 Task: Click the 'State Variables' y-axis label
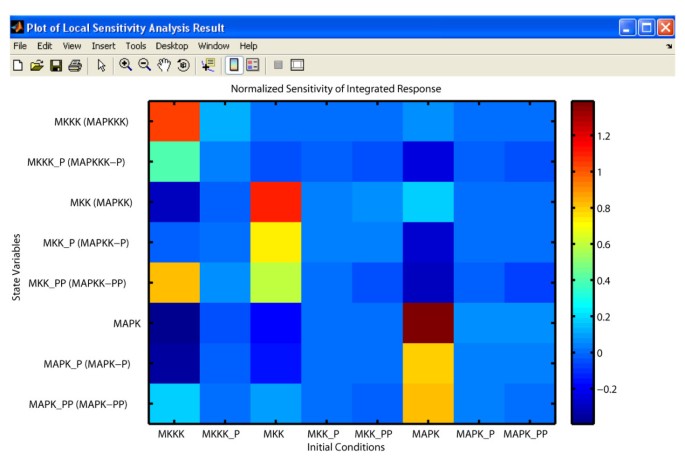16,267
